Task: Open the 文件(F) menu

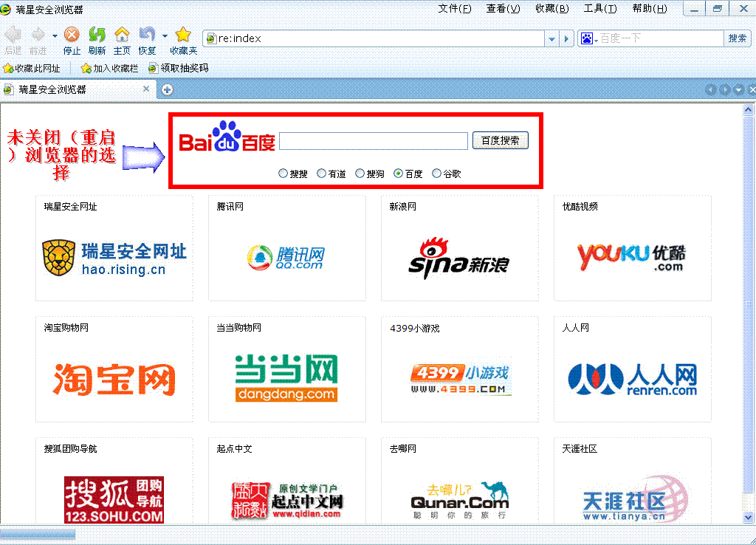Action: pos(455,9)
